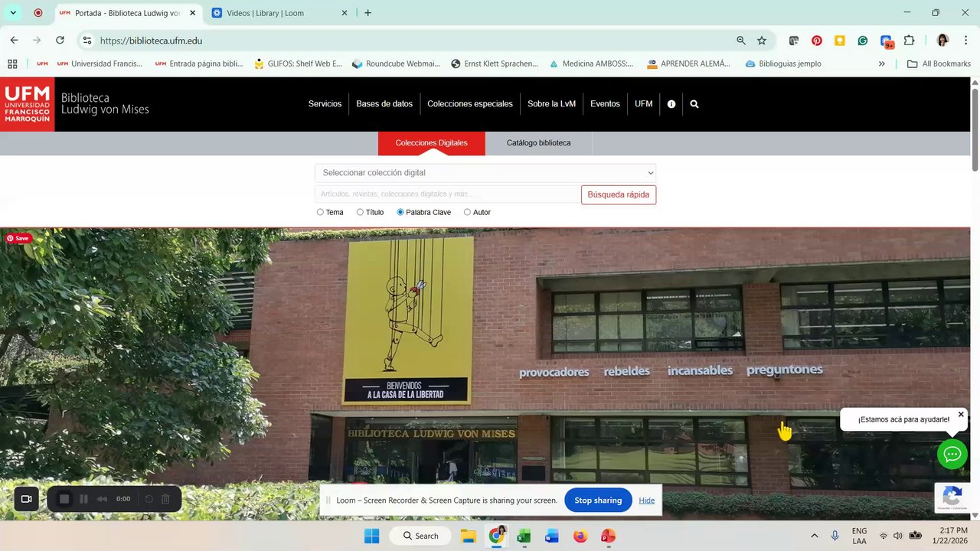Open Roundcube Webmail bookmark
This screenshot has width=980, height=551.
coord(396,64)
